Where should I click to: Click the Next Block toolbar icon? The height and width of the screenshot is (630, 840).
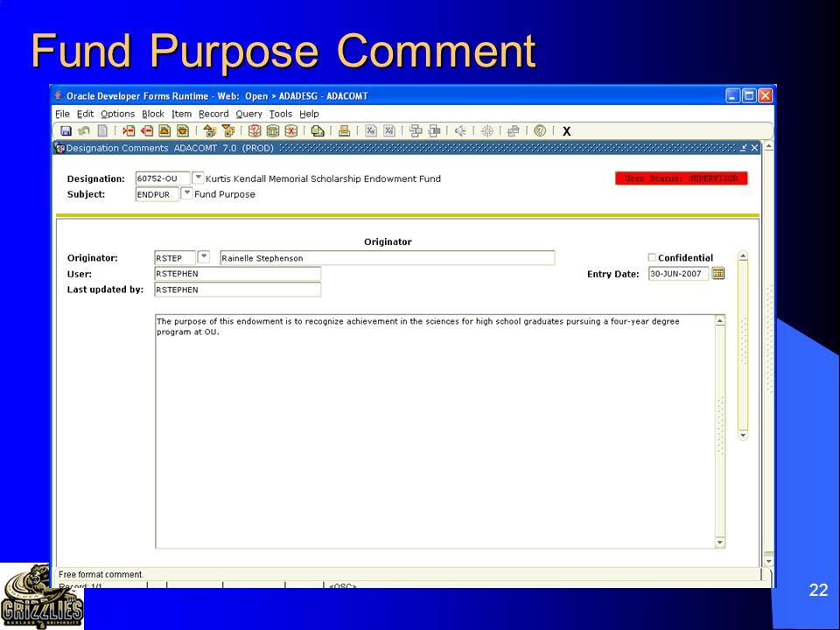(x=227, y=130)
